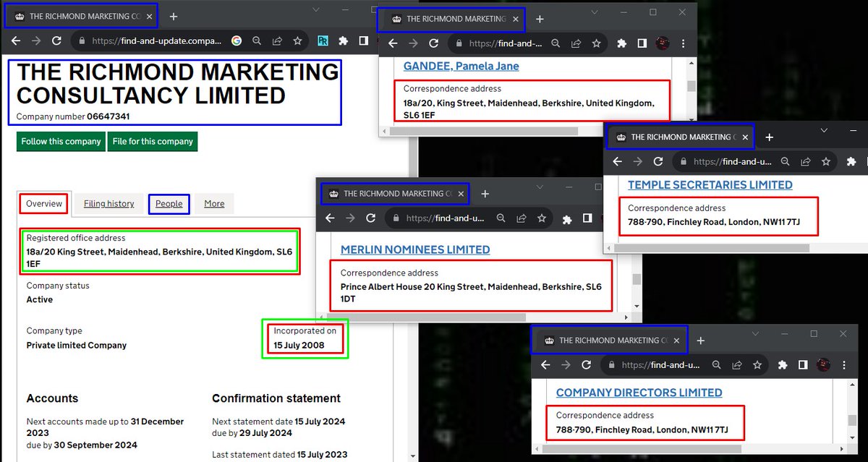
Task: Switch to the Filing history tab
Action: 109,204
